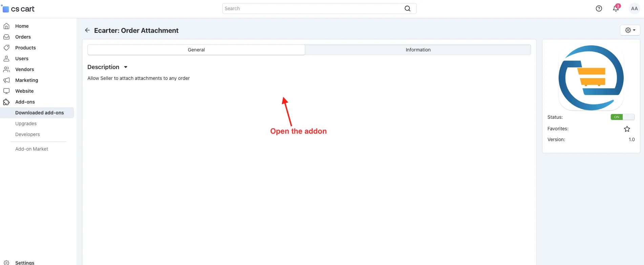This screenshot has height=265, width=644.
Task: Focus the top Search input field
Action: point(319,8)
